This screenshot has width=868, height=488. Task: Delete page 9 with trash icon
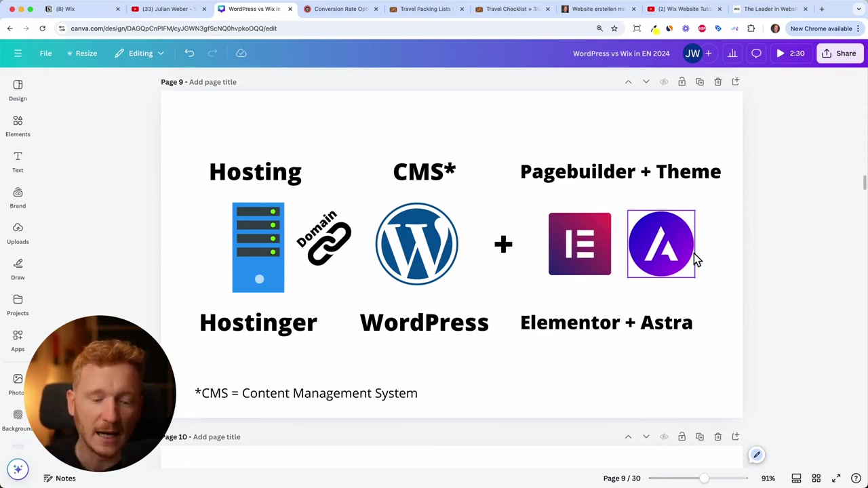(717, 82)
